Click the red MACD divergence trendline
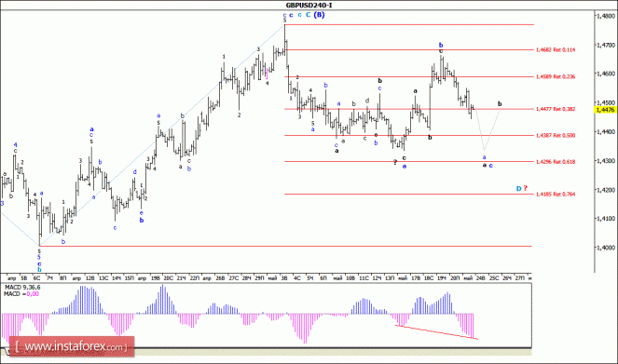Screen dimensions: 618x364 click(436, 332)
